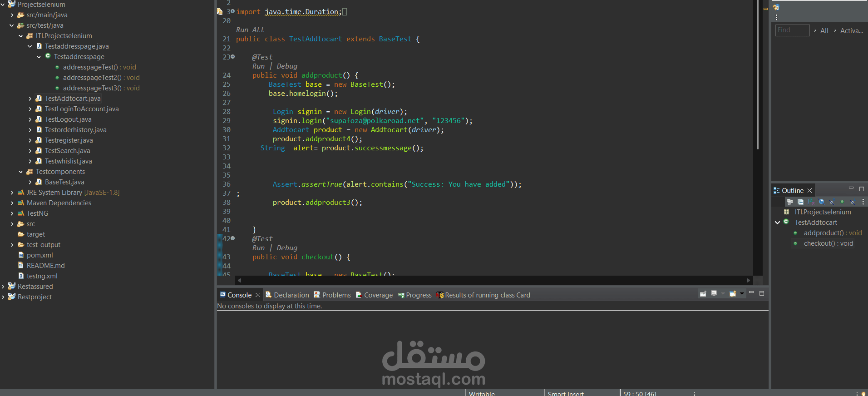Click the TestNG library icon

20,213
